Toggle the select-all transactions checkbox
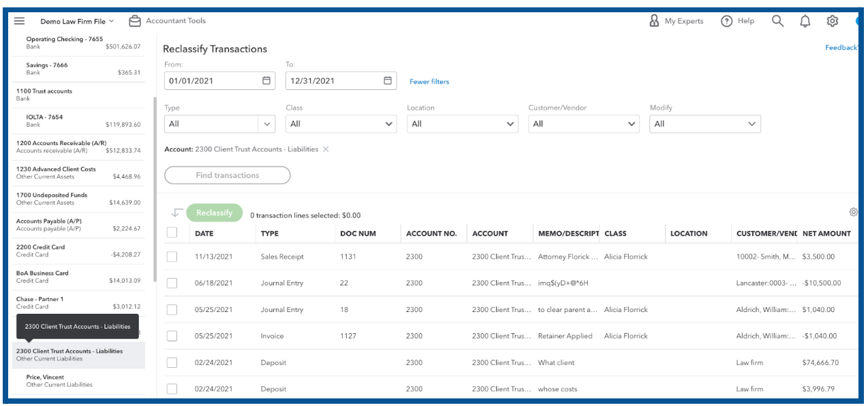The width and height of the screenshot is (868, 406). tap(172, 233)
